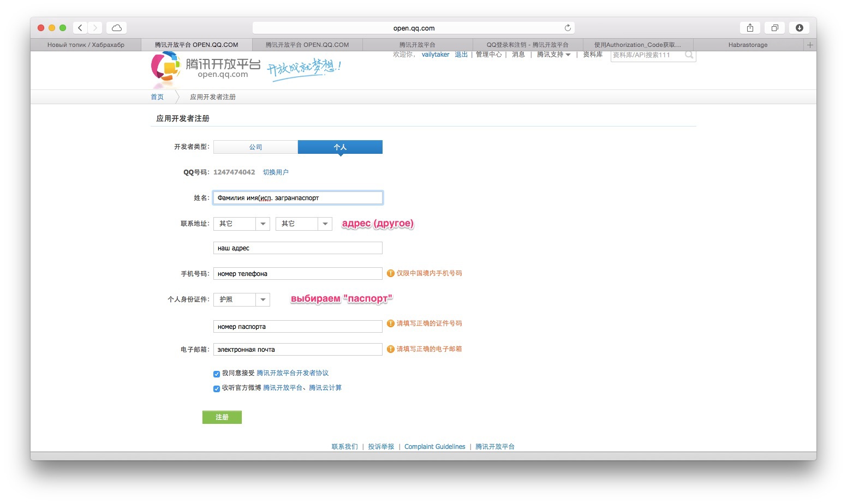Image resolution: width=847 pixels, height=504 pixels.
Task: Expand the first 联系地址 region dropdown
Action: tap(242, 224)
